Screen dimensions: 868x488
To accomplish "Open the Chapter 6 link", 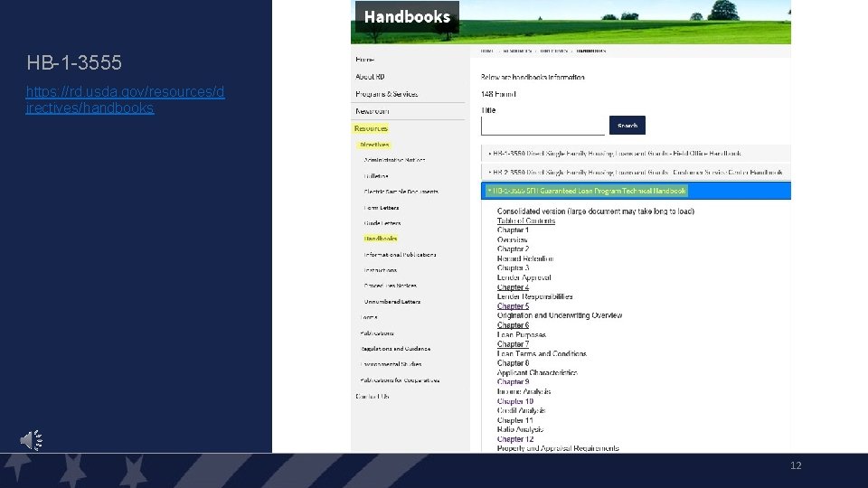I will tap(513, 325).
